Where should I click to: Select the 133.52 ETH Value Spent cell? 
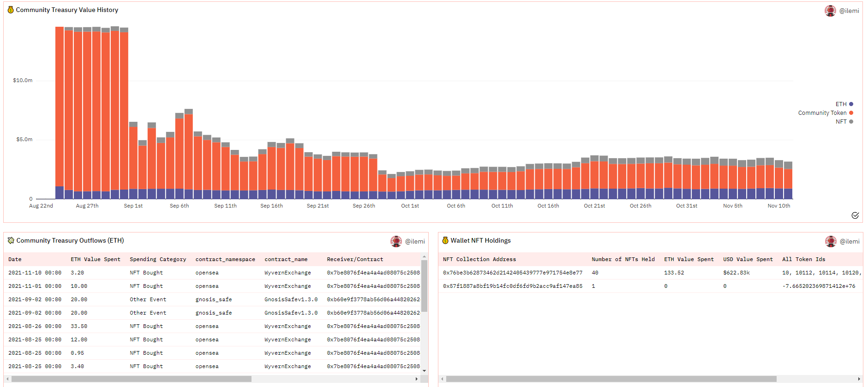674,273
